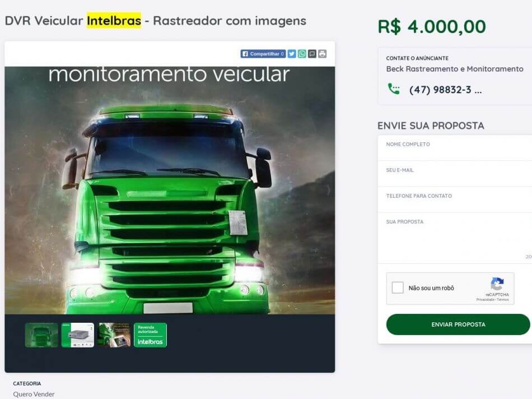Click the reCAPTCHA logo icon
The width and height of the screenshot is (532, 399).
tap(497, 284)
